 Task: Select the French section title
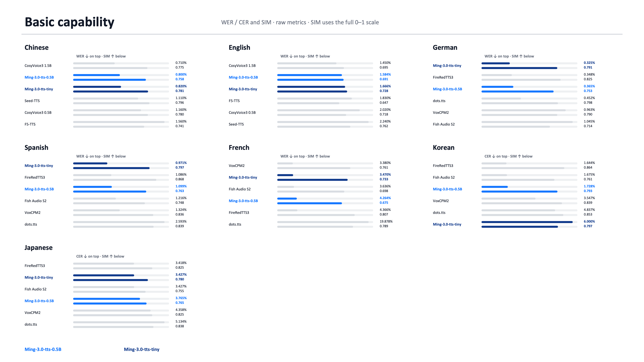(239, 147)
